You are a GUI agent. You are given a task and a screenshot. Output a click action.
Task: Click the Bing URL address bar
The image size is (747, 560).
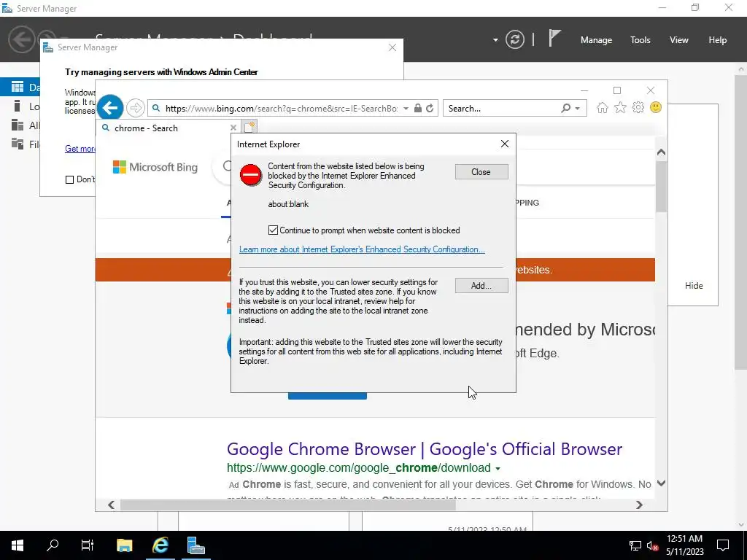coord(281,109)
